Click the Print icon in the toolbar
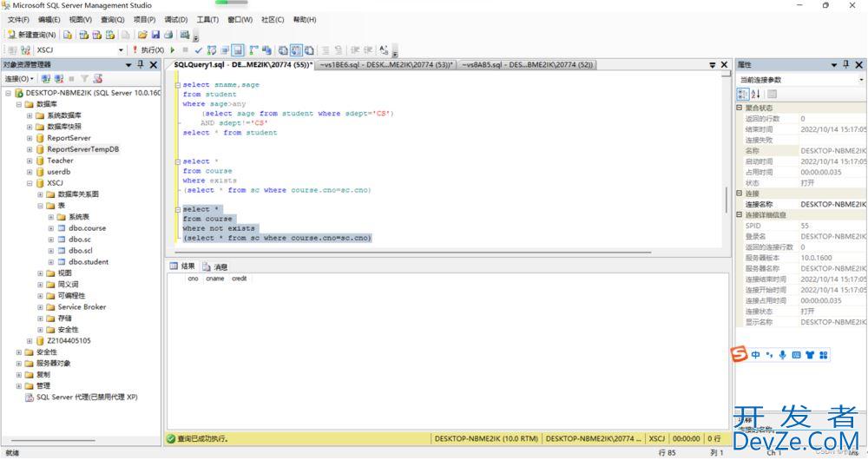Image resolution: width=868 pixels, height=460 pixels. 168,35
